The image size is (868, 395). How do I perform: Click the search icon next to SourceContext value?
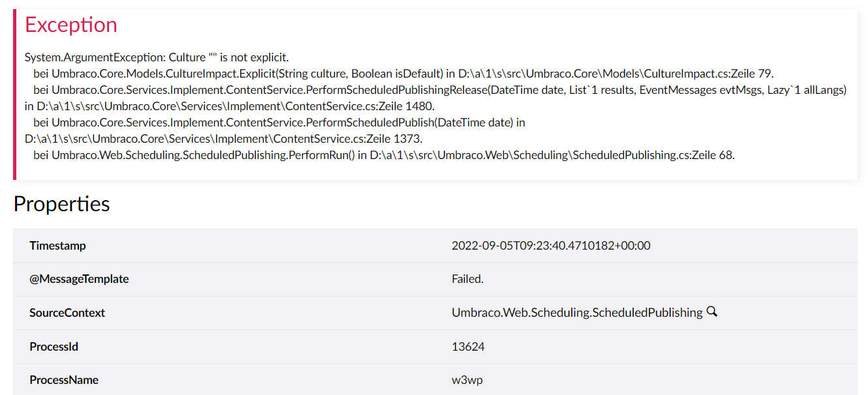tap(712, 312)
